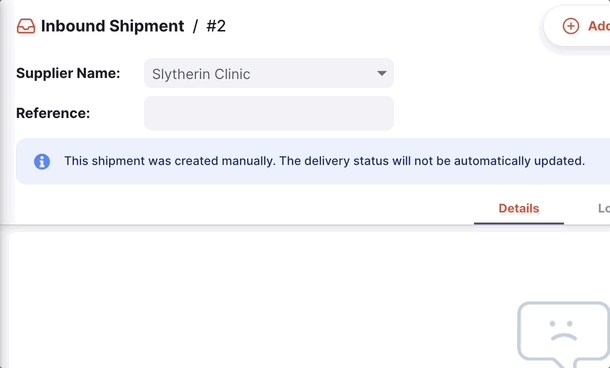
Task: Click the plus circle icon
Action: click(571, 26)
